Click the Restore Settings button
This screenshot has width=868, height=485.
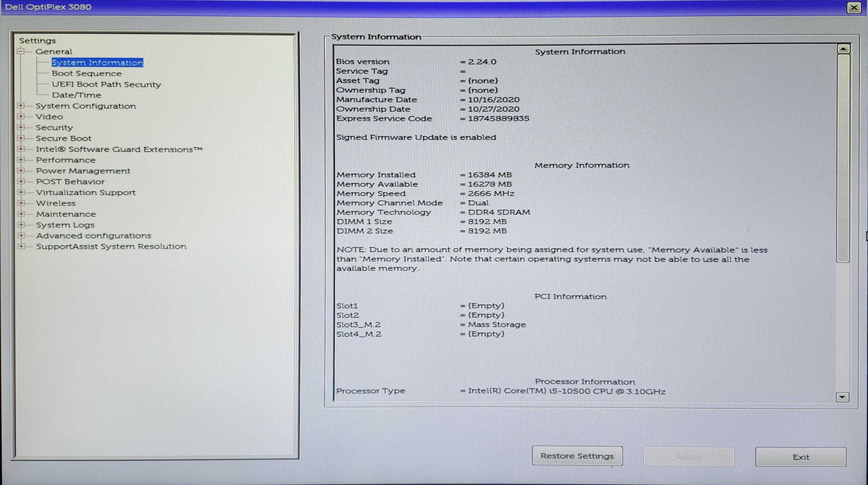click(x=577, y=456)
